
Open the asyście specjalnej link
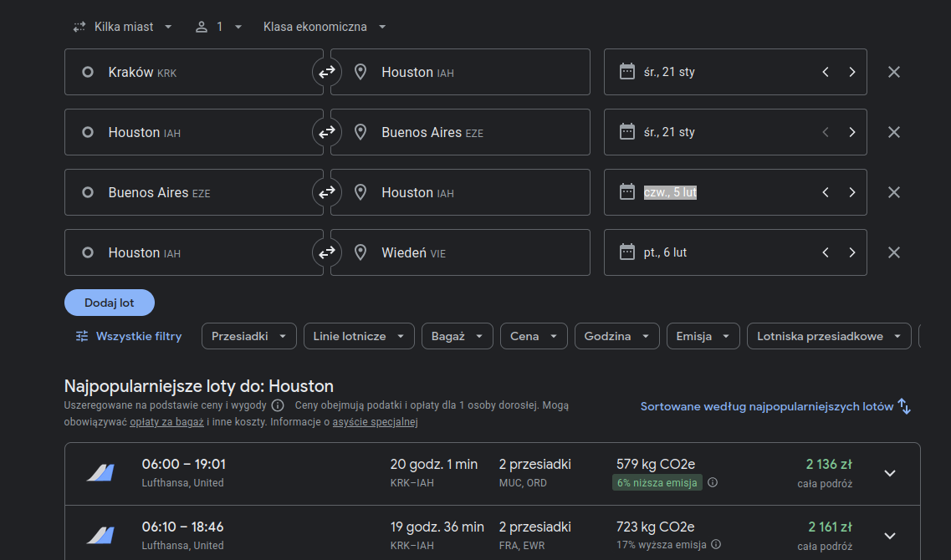[x=375, y=422]
